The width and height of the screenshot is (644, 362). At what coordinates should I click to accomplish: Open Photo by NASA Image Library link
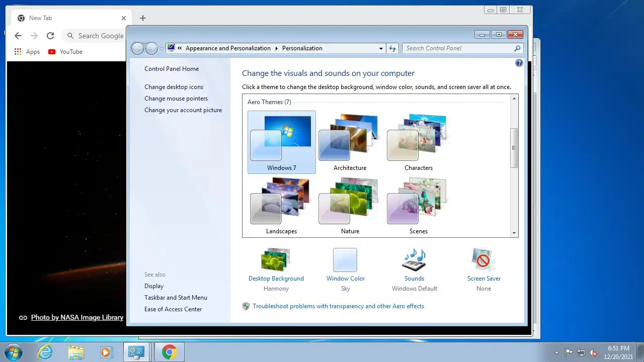coord(77,317)
